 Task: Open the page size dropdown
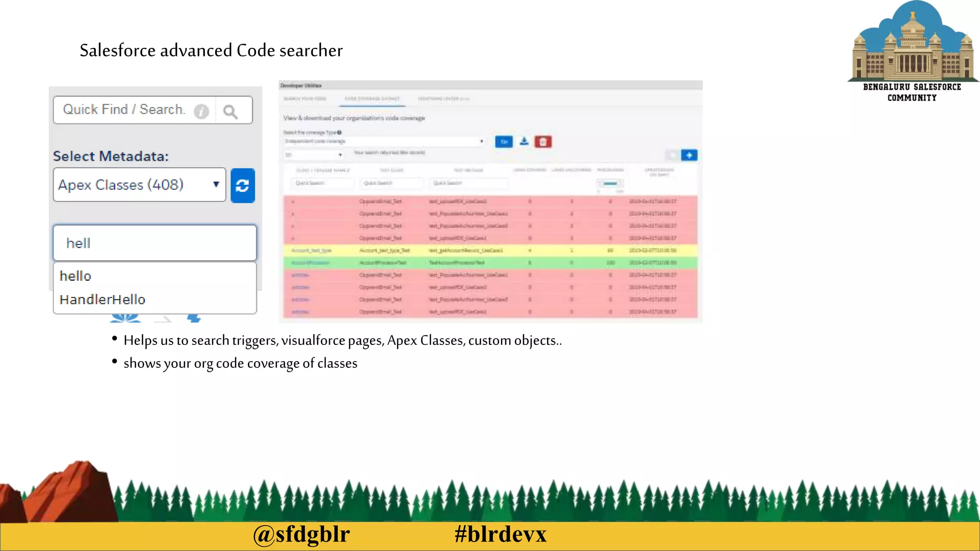[314, 155]
